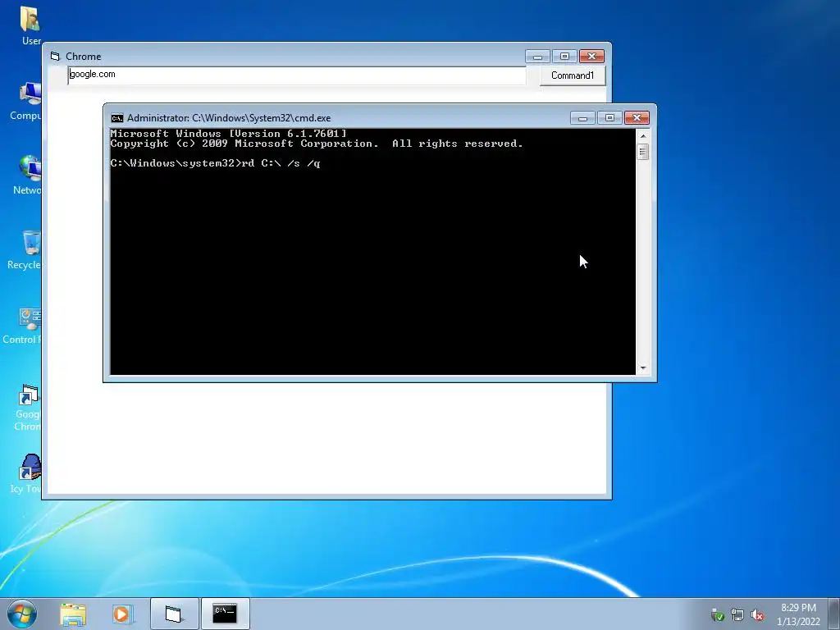This screenshot has width=840, height=630.
Task: Open the Windows Start menu orb
Action: [22, 614]
